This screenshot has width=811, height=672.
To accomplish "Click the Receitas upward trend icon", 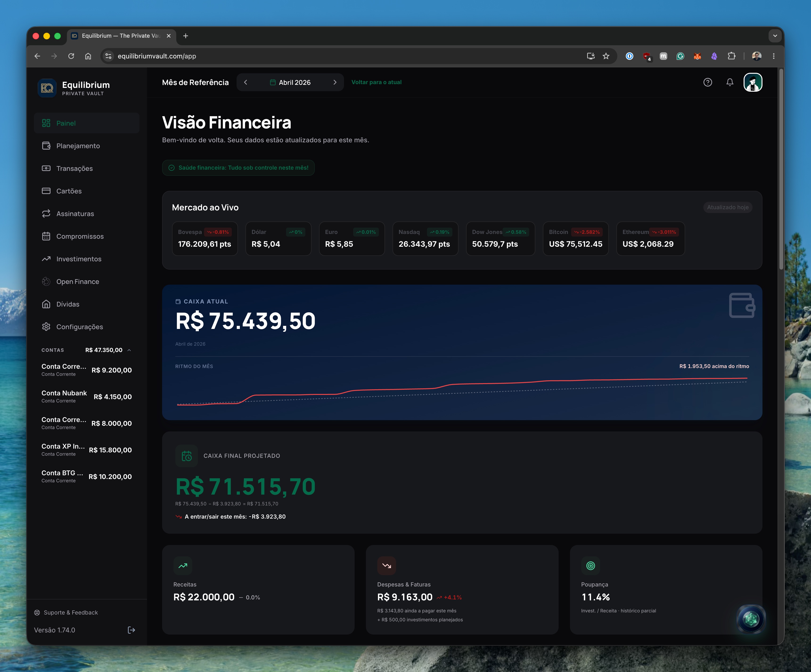I will coord(183,565).
